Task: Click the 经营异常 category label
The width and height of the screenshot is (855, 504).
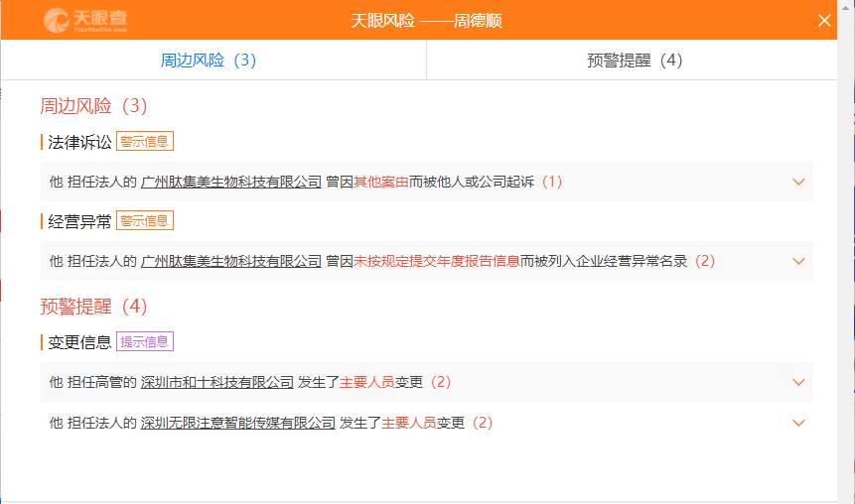Action: (x=79, y=222)
